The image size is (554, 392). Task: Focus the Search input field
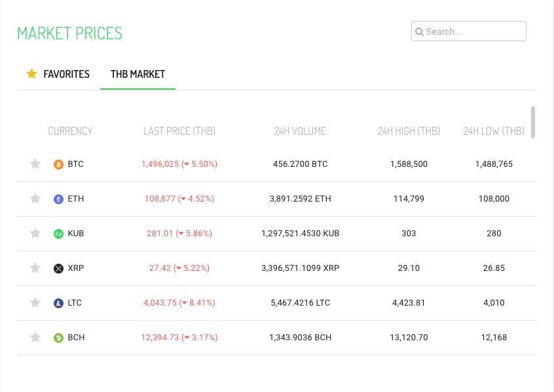[x=474, y=31]
